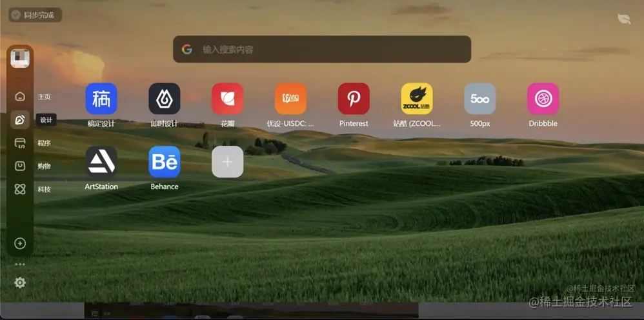Screen dimensions: 644x320
Task: Launch the Pinterest shortcut
Action: [x=354, y=99]
